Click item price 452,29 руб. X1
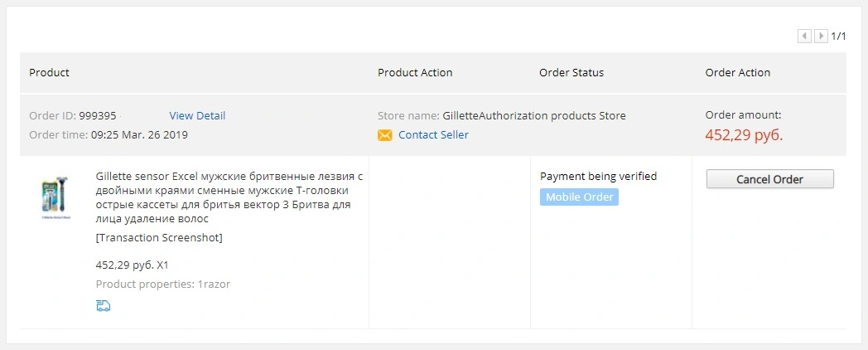Image resolution: width=868 pixels, height=350 pixels. pos(132,265)
